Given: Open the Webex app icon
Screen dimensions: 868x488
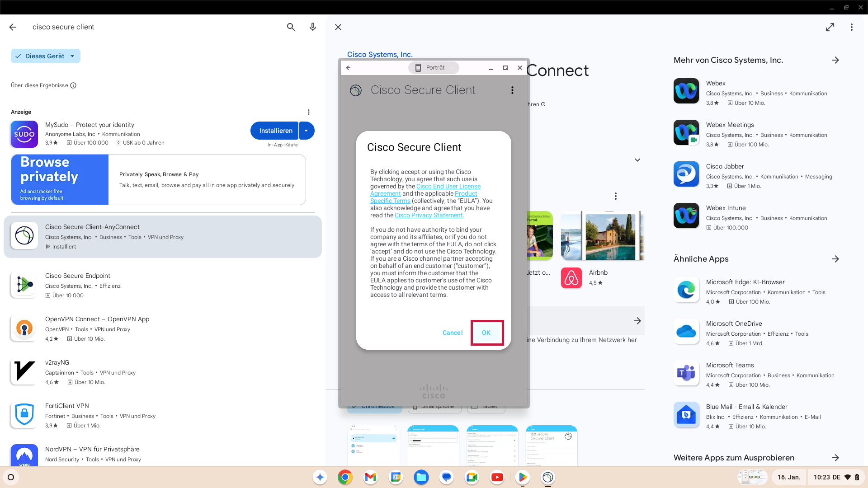Looking at the screenshot, I should point(686,91).
